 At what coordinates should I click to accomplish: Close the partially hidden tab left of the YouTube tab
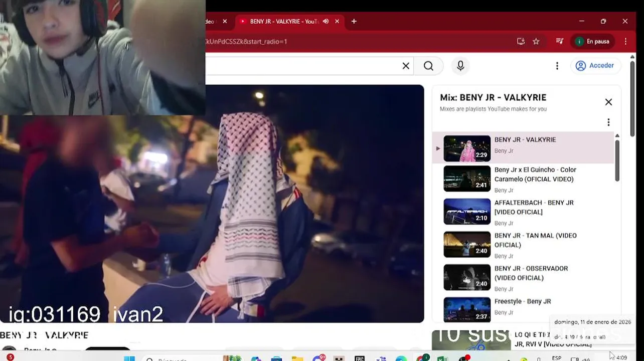click(x=225, y=22)
